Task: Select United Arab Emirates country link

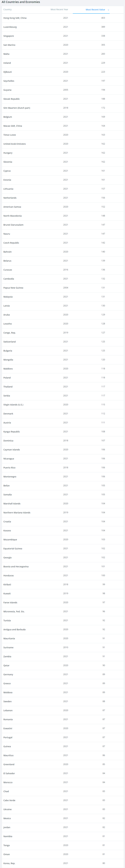Action: click(x=15, y=144)
